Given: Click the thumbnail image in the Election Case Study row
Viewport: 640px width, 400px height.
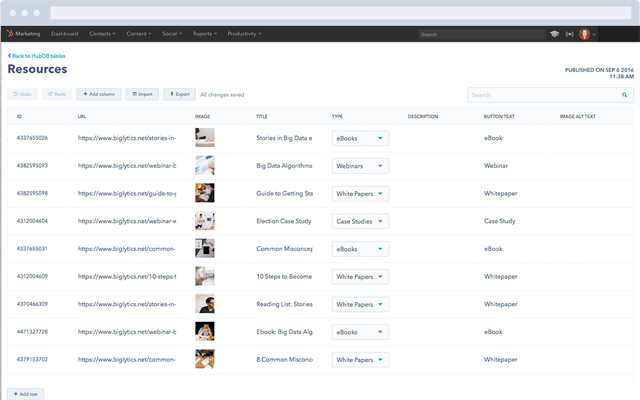Looking at the screenshot, I should [x=204, y=220].
